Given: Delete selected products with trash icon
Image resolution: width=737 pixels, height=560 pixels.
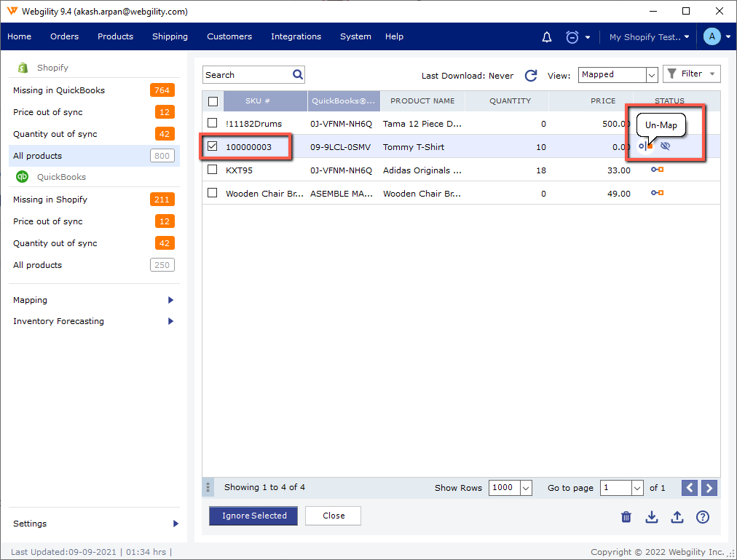Looking at the screenshot, I should (626, 517).
